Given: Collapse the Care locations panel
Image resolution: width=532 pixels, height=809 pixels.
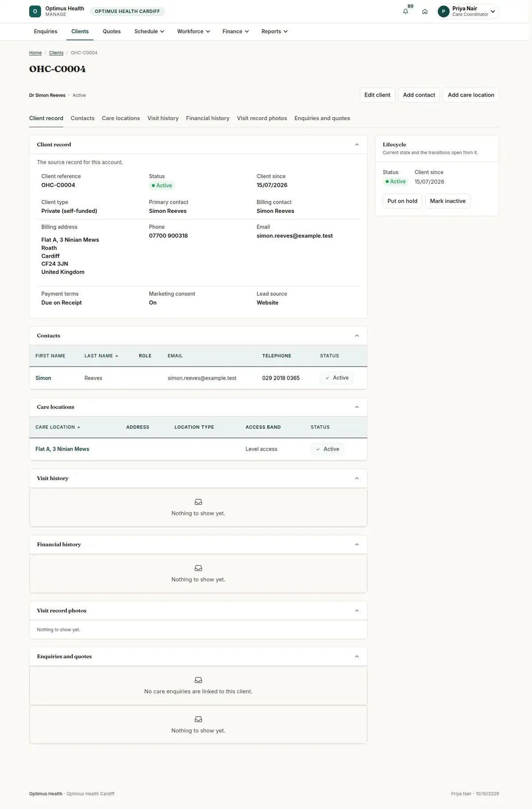Looking at the screenshot, I should point(357,407).
